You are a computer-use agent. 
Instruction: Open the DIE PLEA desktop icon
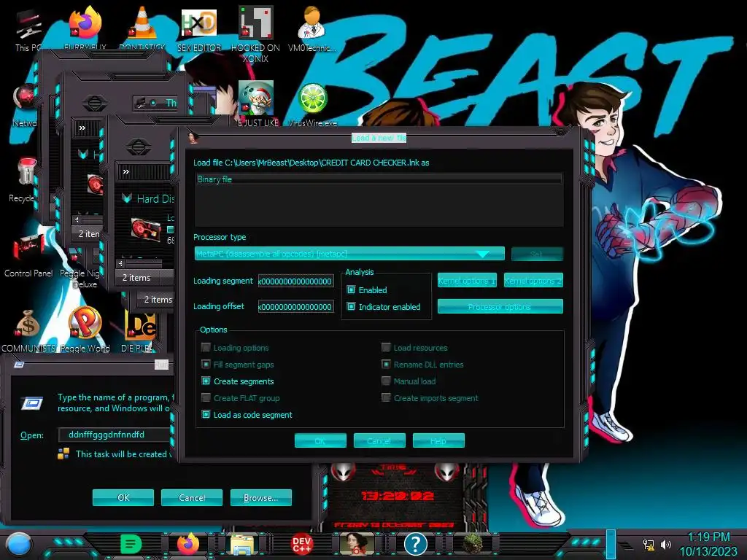click(139, 324)
